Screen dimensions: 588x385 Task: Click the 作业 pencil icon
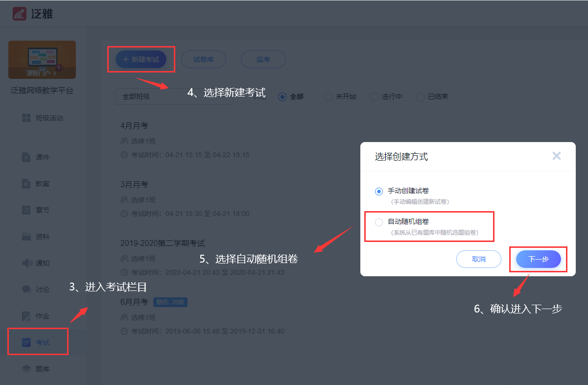26,316
